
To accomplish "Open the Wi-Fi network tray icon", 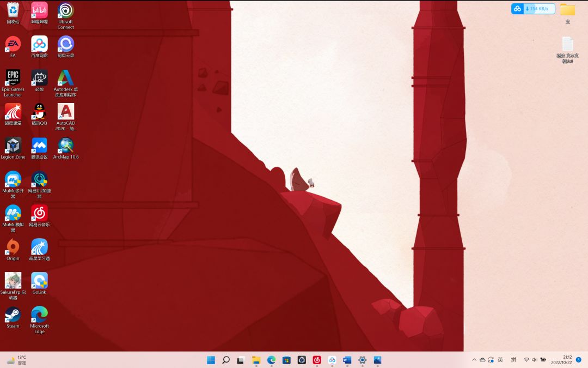I will 526,360.
